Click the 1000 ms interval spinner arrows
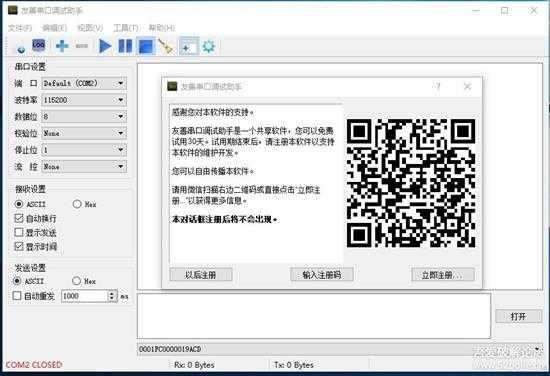Viewport: 550px width, 376px height. click(x=112, y=296)
